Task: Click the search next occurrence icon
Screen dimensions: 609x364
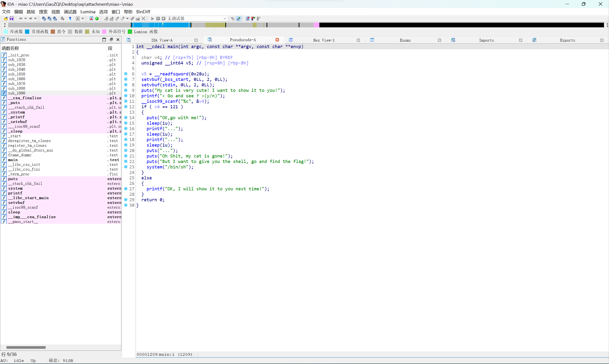Action: 63,19
